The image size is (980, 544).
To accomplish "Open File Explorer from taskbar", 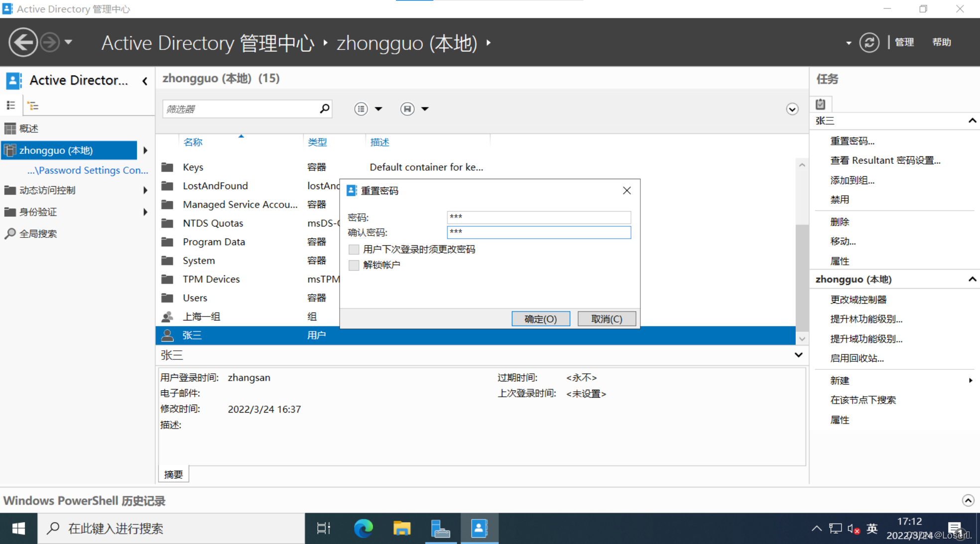I will point(401,528).
